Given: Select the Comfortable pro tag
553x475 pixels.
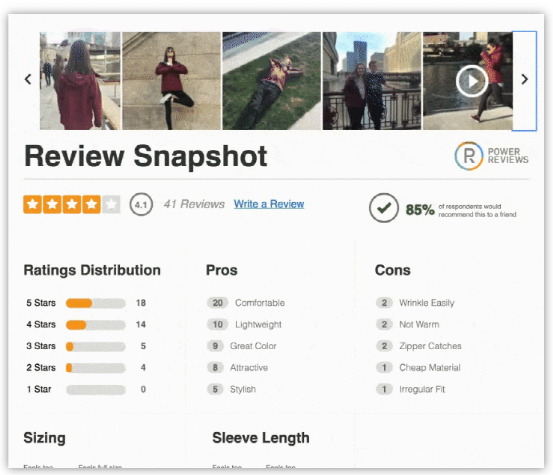Looking at the screenshot, I should 246,303.
